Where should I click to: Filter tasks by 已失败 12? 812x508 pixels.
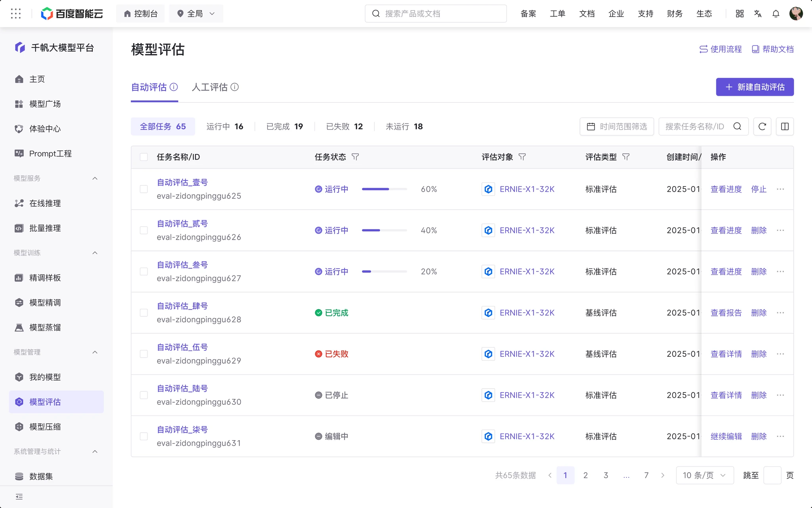point(345,127)
